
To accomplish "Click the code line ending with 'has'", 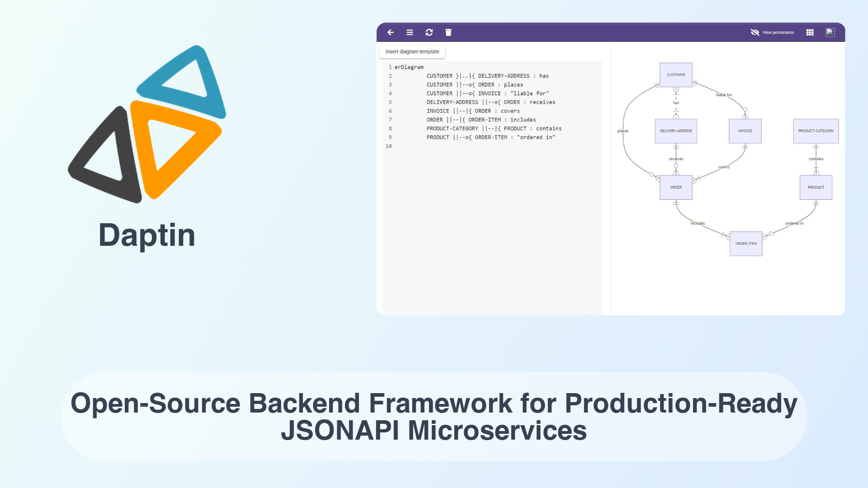I will point(487,76).
